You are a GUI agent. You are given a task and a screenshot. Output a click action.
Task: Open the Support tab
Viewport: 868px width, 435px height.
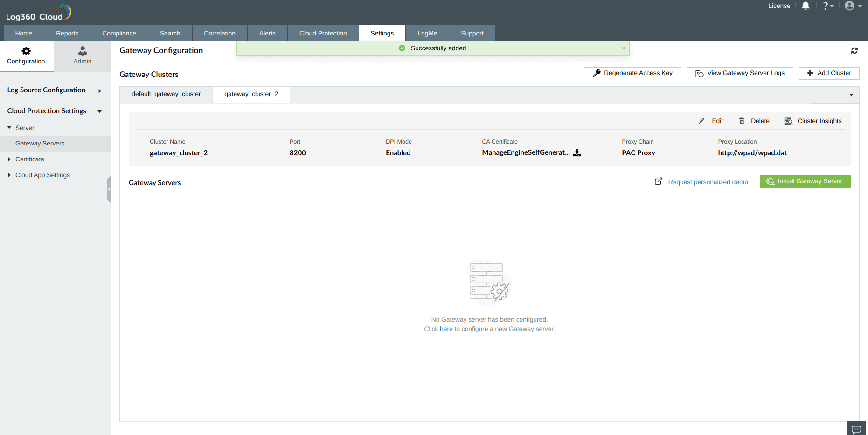coord(472,34)
